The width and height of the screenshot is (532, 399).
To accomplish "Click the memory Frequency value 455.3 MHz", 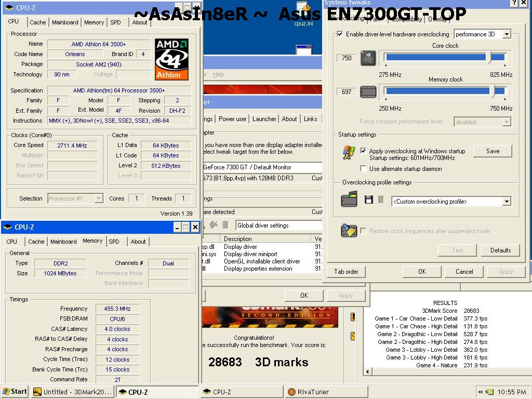I will click(117, 309).
